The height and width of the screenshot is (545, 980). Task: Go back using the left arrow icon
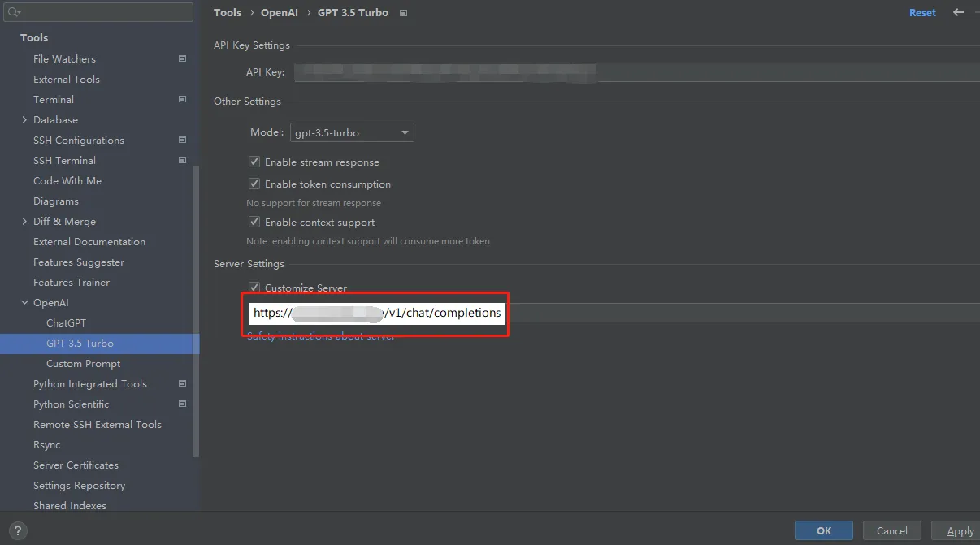(958, 12)
